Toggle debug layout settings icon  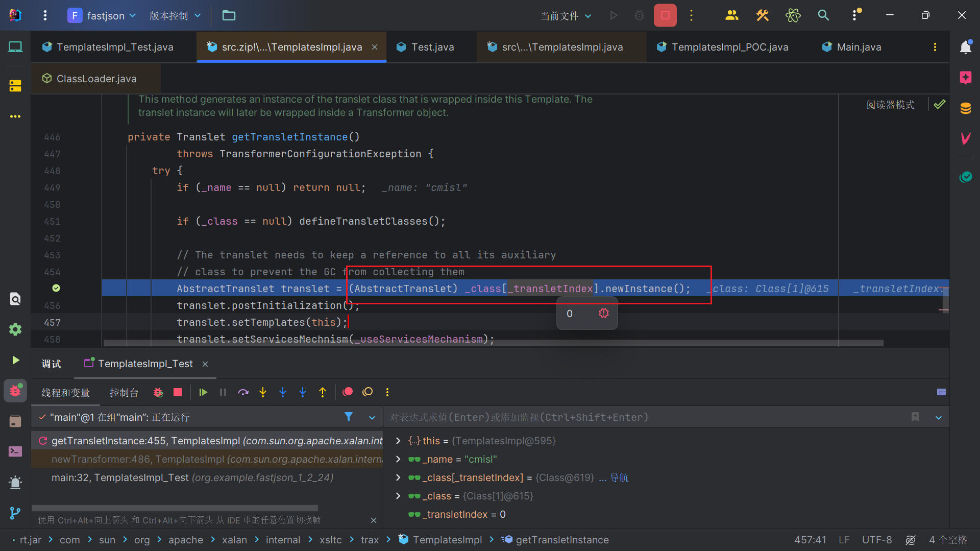[x=941, y=392]
